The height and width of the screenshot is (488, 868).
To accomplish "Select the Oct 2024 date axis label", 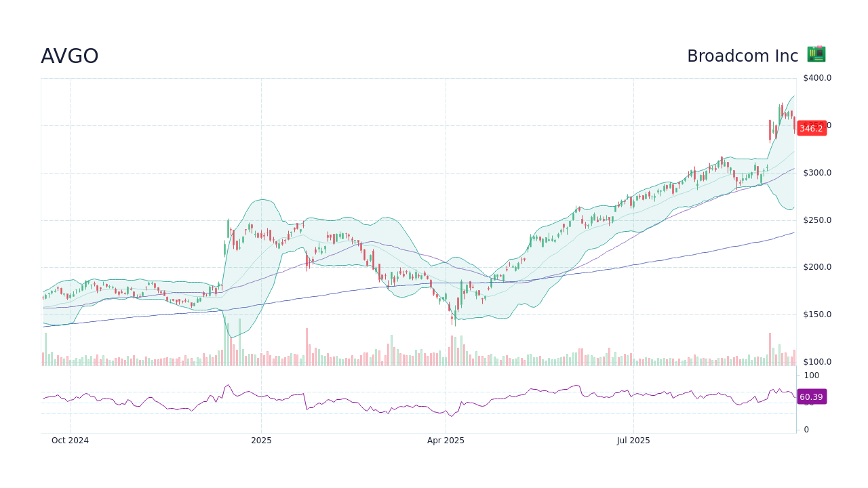I will click(x=70, y=441).
